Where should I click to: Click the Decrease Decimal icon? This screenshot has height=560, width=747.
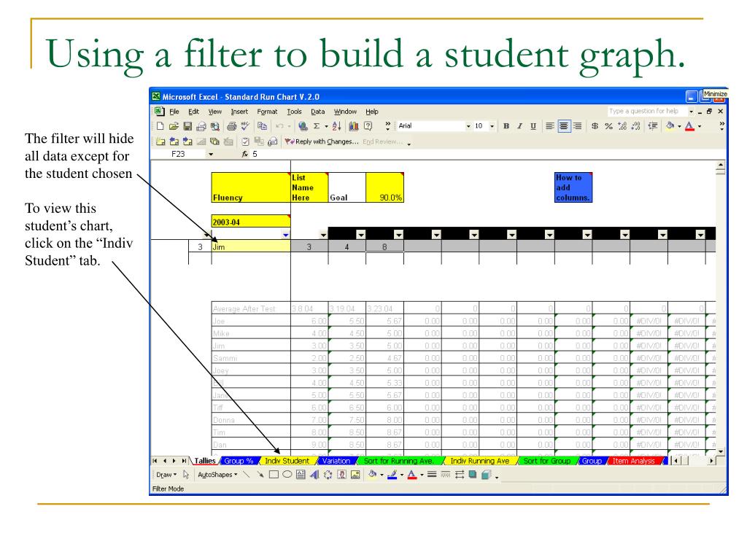(635, 126)
